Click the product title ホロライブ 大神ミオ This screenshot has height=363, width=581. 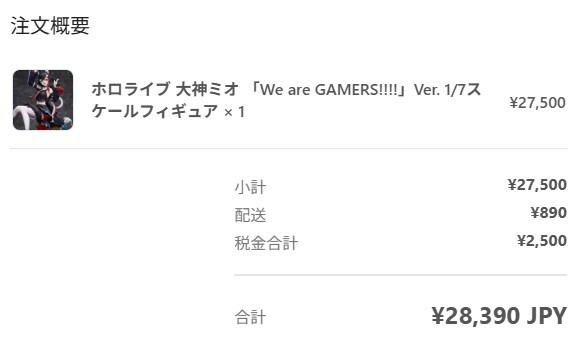tap(165, 89)
